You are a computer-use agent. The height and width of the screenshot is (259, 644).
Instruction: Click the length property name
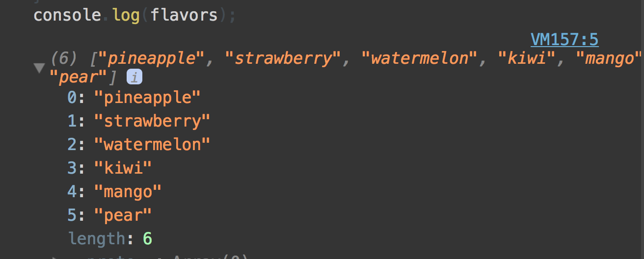(97, 238)
